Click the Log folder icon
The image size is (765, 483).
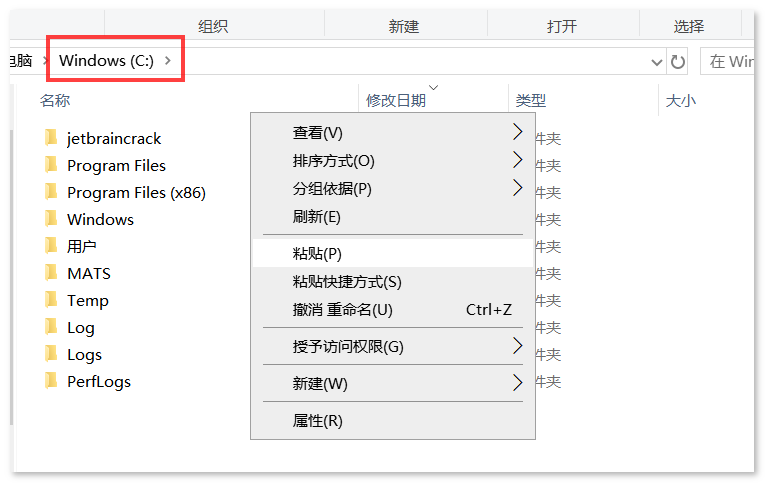[51, 327]
